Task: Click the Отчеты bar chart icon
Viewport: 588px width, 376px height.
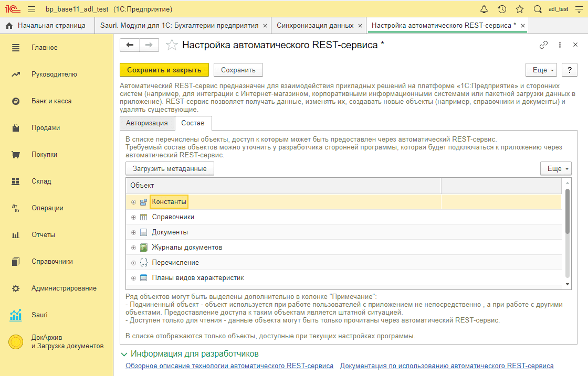Action: pyautogui.click(x=16, y=235)
